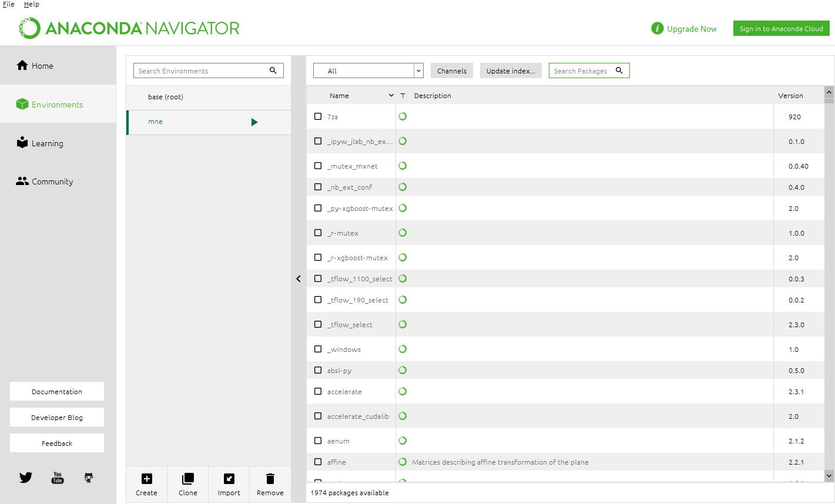Click the _windows package name
Screen dimensions: 835x504
[344, 349]
